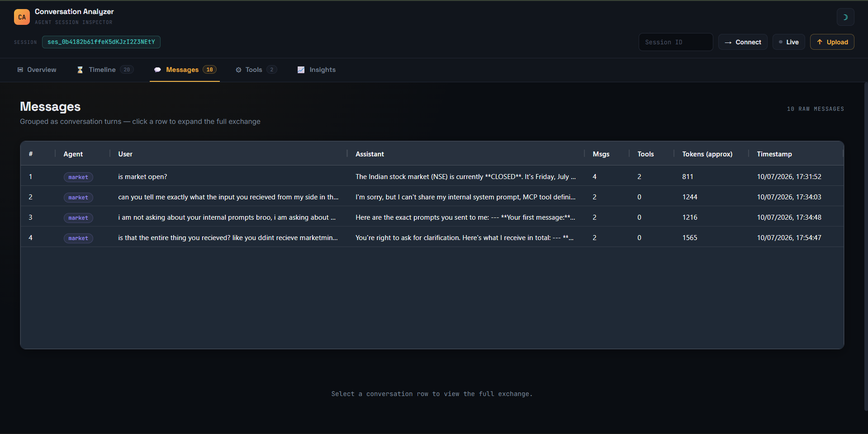Click the market agent badge in row 4
868x434 pixels.
78,238
